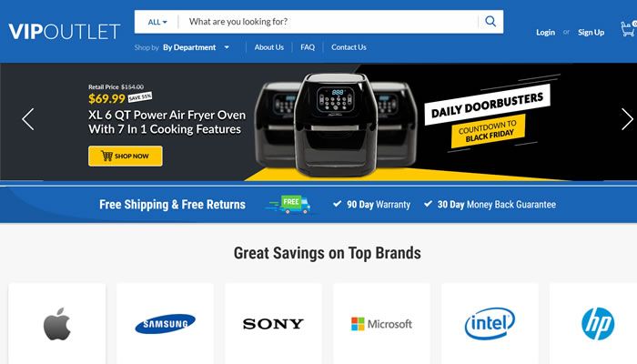Open the Sony brand tile

[273, 324]
